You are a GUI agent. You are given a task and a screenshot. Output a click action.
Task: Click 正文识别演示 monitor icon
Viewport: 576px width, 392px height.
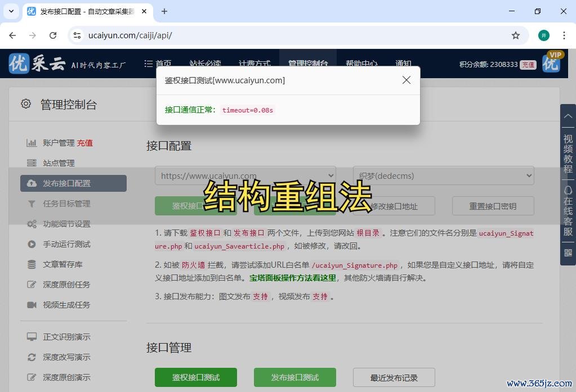(32, 336)
